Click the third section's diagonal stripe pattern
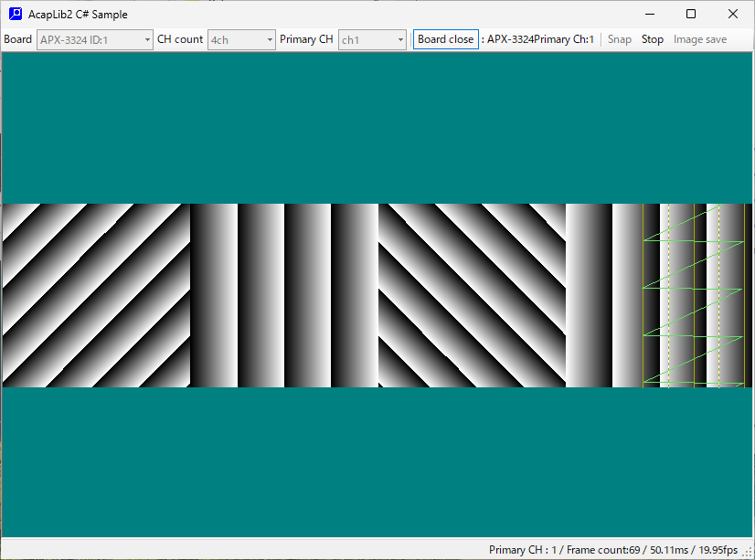The width and height of the screenshot is (755, 560). 472,295
